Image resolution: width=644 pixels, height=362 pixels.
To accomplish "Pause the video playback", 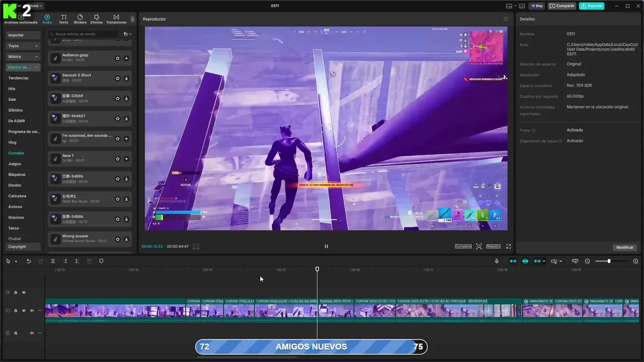I will coord(326,246).
